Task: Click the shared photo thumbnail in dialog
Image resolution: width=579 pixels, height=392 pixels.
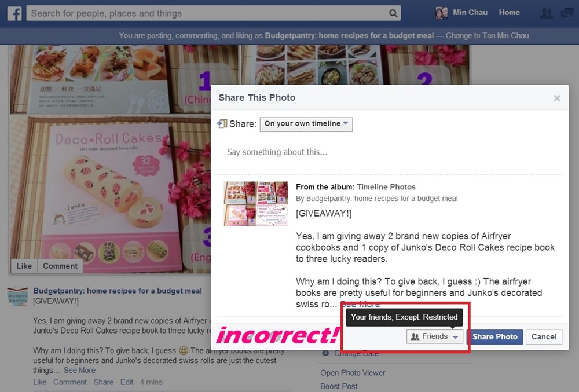Action: click(x=256, y=203)
